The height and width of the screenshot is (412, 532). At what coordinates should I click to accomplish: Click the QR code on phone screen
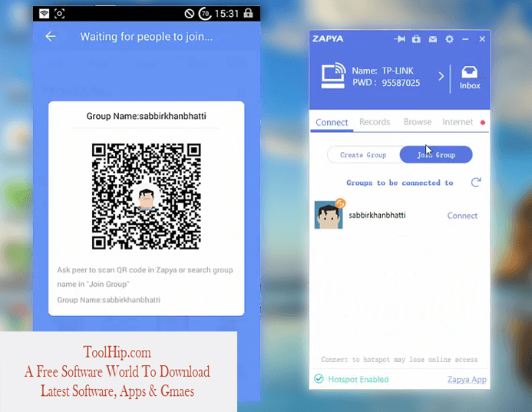(x=146, y=196)
